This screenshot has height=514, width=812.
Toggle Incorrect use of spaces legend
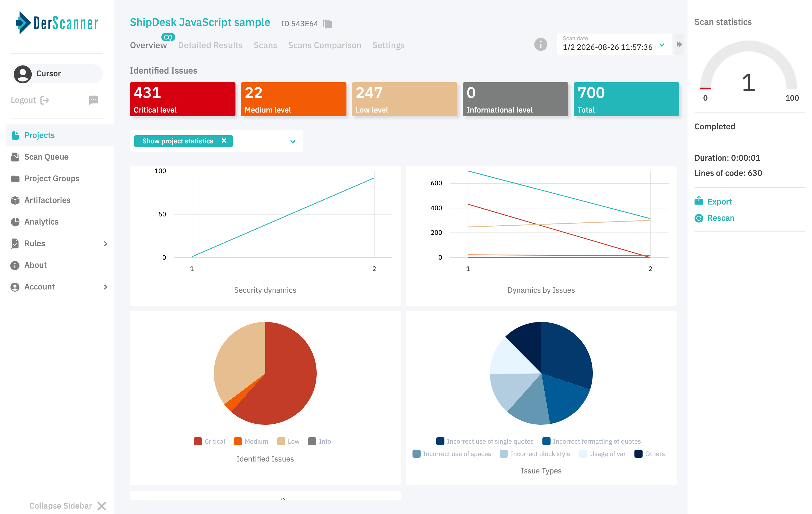(x=451, y=454)
